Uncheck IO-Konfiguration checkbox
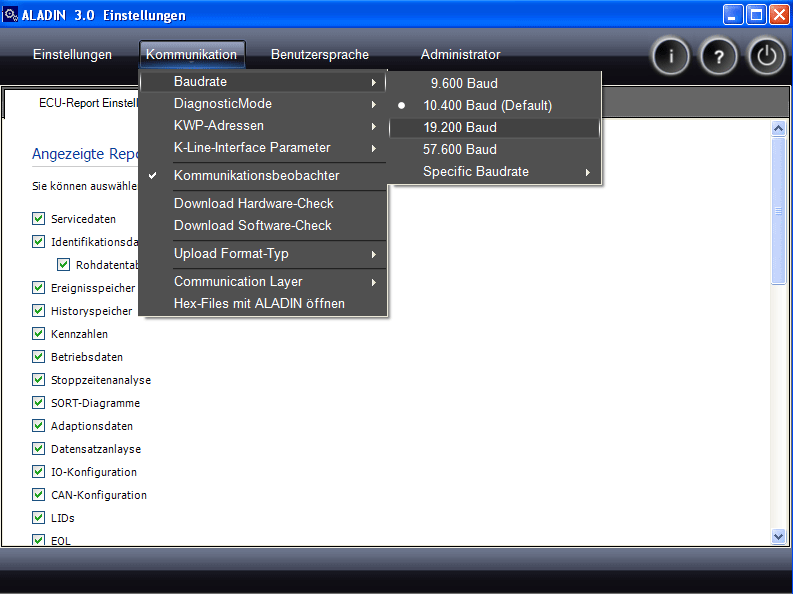Viewport: 793px width, 594px height. point(38,472)
